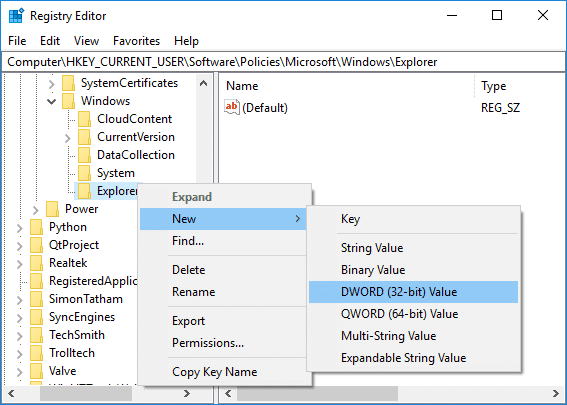The width and height of the screenshot is (567, 405).
Task: Expand the Realtek key
Action: click(20, 263)
